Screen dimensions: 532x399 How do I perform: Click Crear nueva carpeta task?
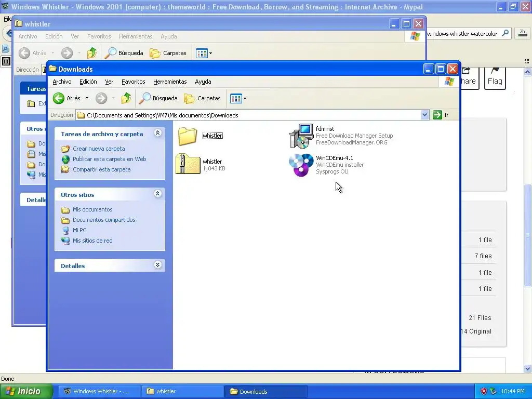[x=99, y=149]
